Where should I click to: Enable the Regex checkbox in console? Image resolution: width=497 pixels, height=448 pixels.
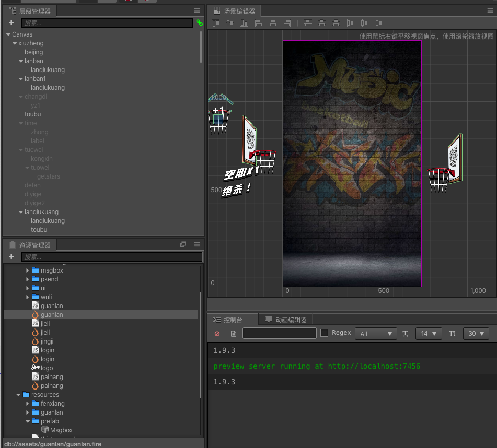324,333
